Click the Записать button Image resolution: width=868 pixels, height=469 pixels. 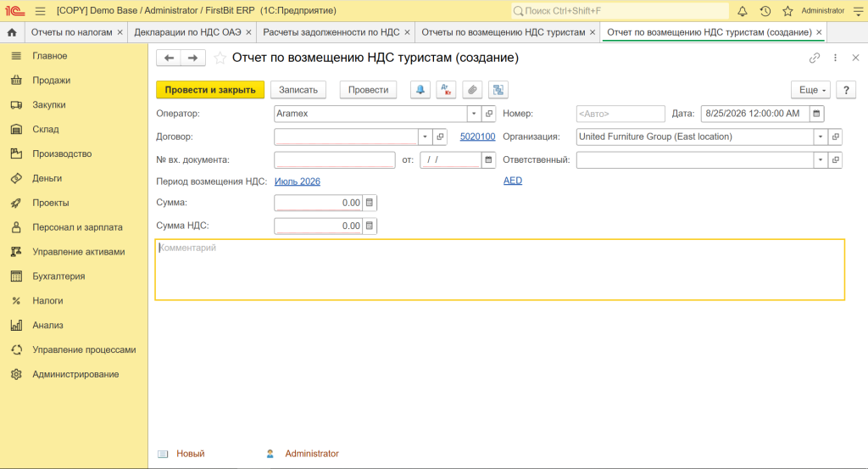click(x=298, y=90)
